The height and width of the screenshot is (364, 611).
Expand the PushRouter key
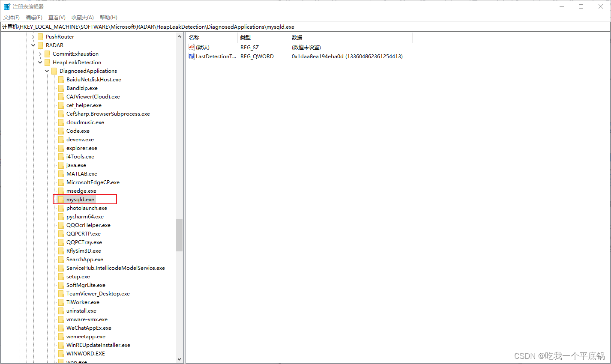pyautogui.click(x=33, y=37)
